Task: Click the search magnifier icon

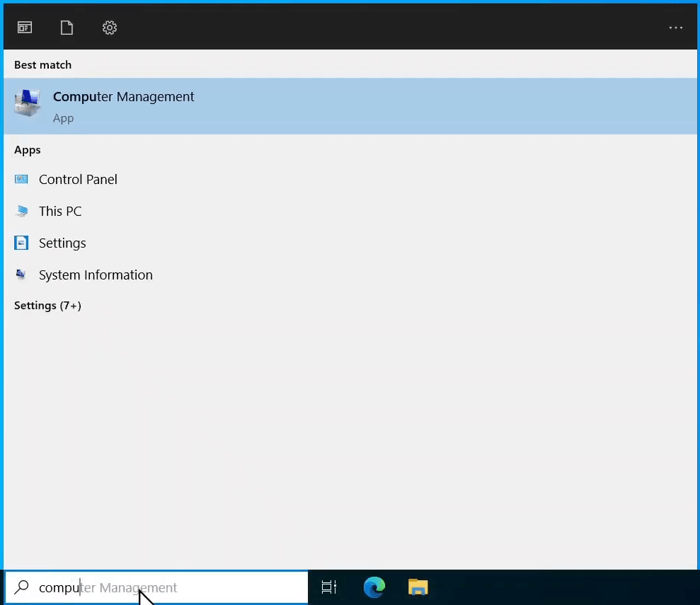Action: coord(21,587)
